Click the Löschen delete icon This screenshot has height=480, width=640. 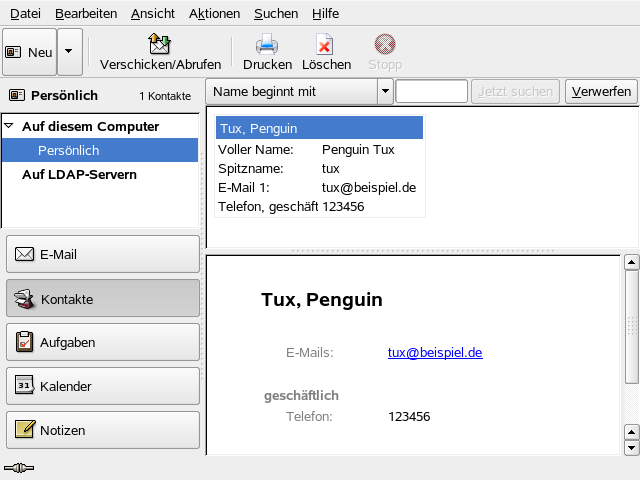pyautogui.click(x=325, y=44)
